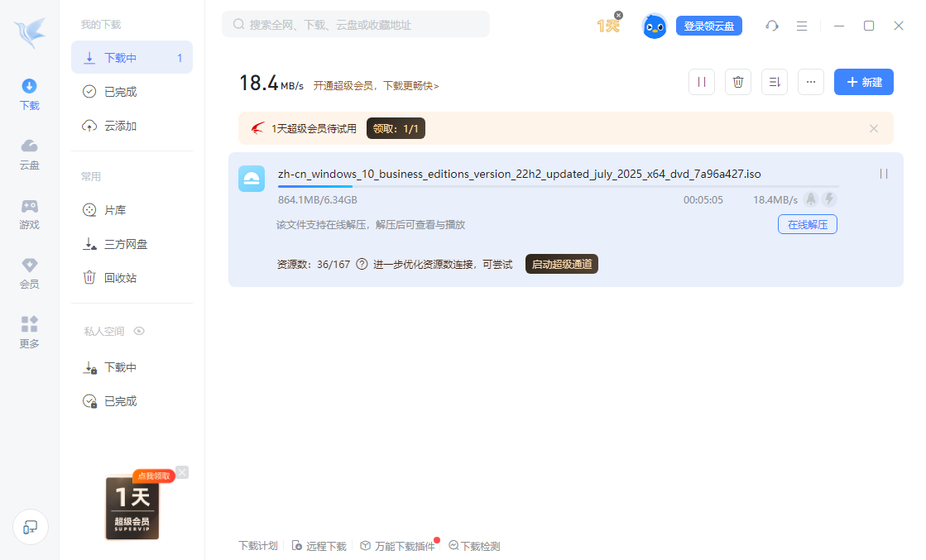Open private space 已完成 item

(x=132, y=401)
